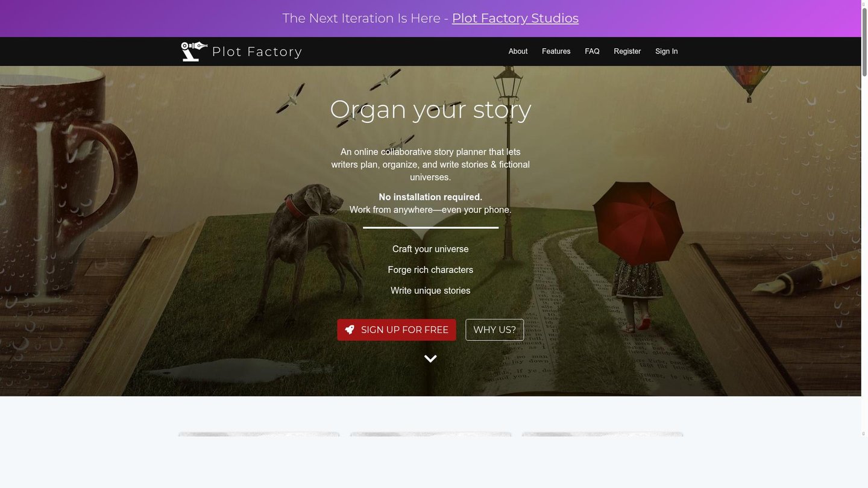Open the About page from the navbar
The height and width of the screenshot is (488, 868).
518,51
